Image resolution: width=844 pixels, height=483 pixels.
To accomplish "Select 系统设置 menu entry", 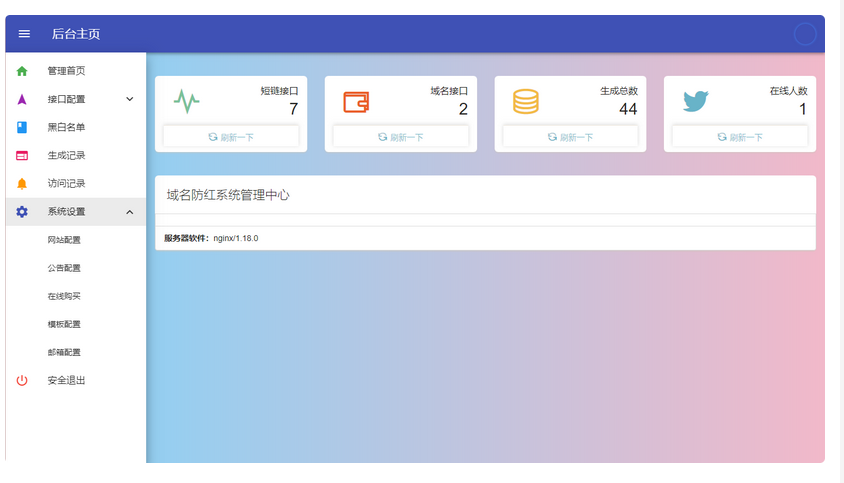I will 76,212.
